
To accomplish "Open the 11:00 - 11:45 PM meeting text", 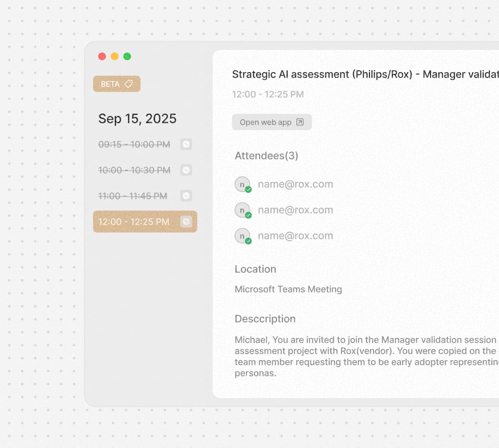I will [x=132, y=196].
